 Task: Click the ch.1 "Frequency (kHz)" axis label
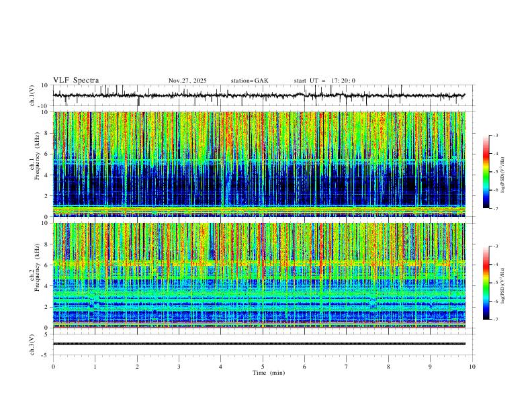click(x=38, y=156)
